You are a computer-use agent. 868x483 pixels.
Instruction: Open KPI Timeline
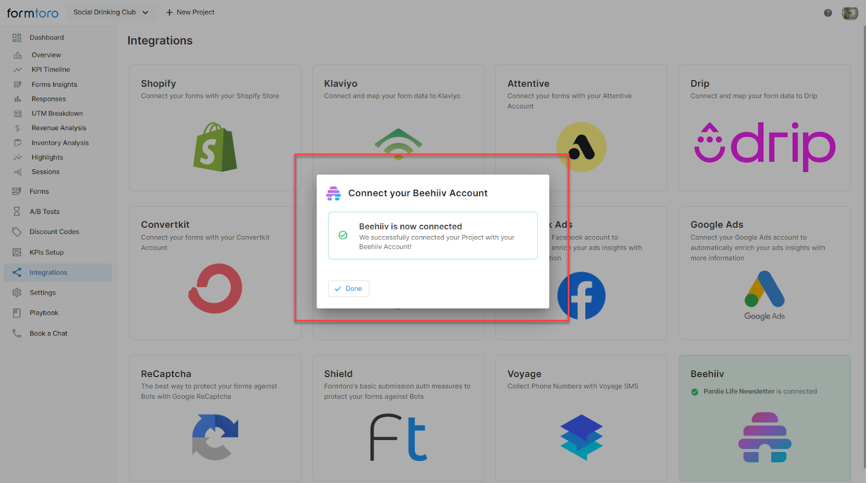[x=50, y=69]
